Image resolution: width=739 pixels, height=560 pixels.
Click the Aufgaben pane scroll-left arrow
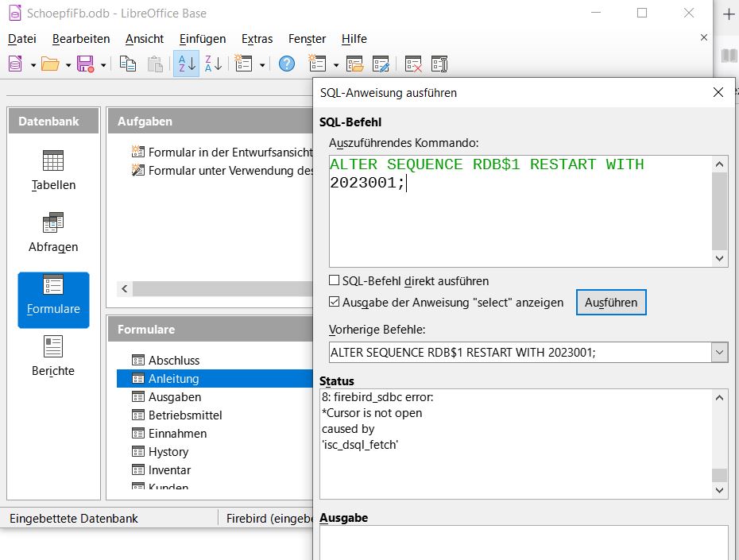click(125, 288)
